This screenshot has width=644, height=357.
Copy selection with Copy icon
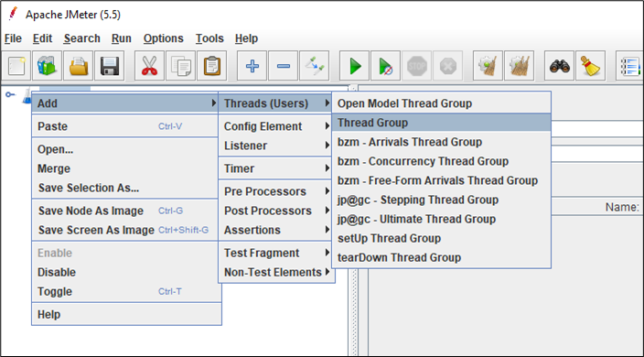pyautogui.click(x=181, y=66)
